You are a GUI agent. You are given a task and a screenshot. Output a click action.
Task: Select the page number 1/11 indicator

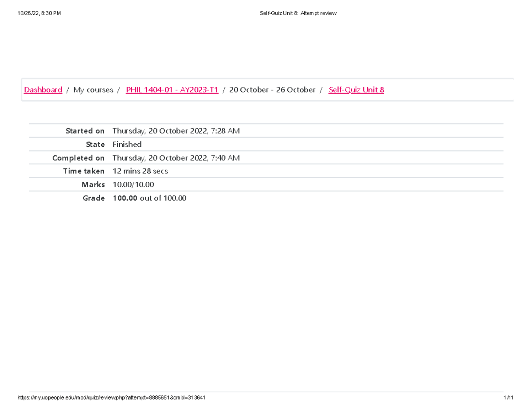point(509,397)
